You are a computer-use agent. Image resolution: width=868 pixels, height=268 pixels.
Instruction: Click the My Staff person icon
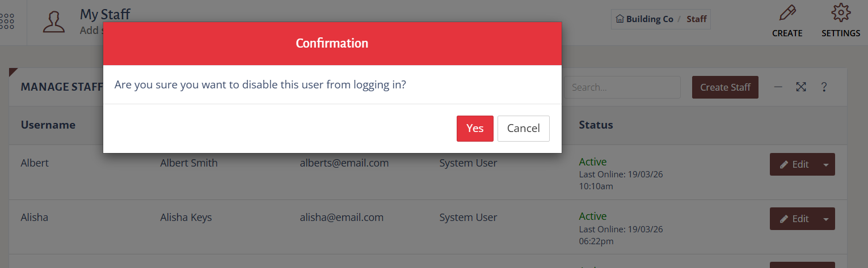pyautogui.click(x=54, y=22)
